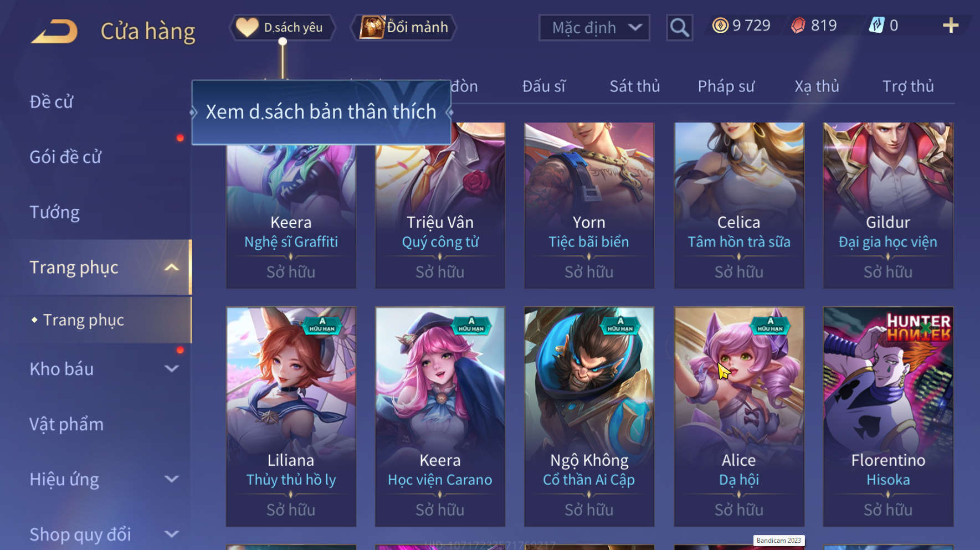Click the red ruby currency icon
The width and height of the screenshot is (980, 550).
798,25
